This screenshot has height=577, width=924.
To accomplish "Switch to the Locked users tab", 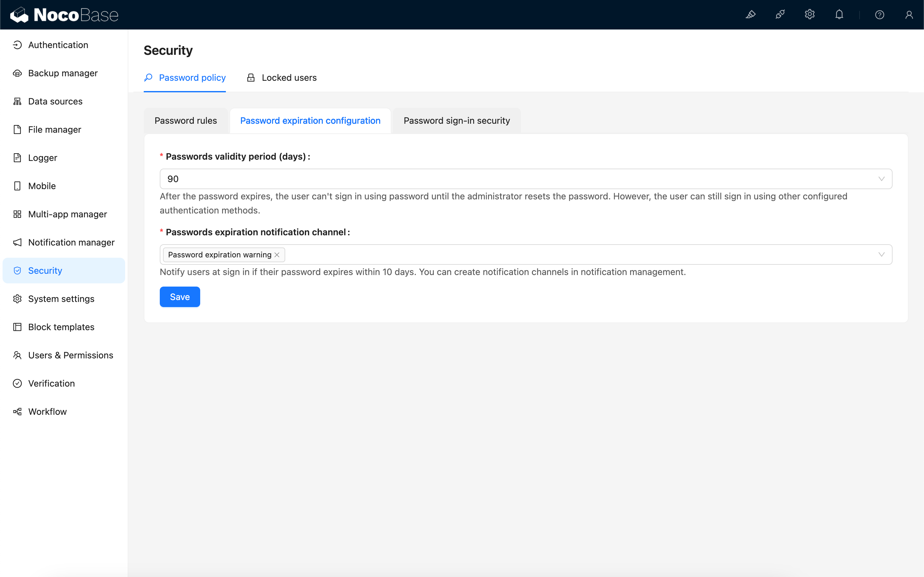I will [x=282, y=78].
